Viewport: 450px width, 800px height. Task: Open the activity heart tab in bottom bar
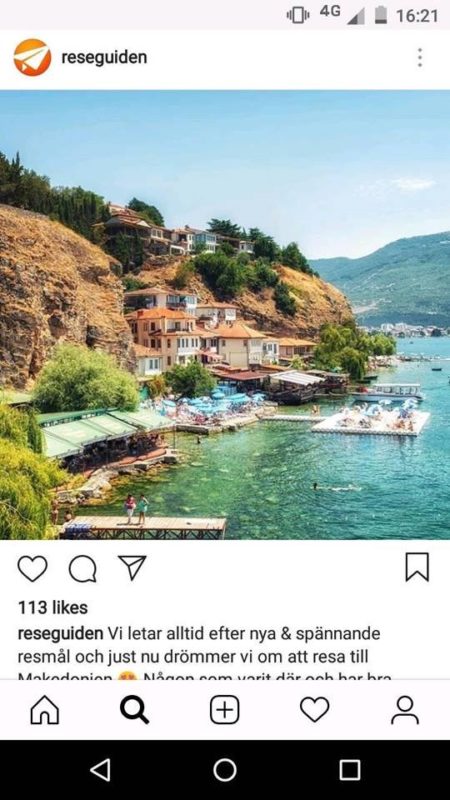click(x=314, y=709)
